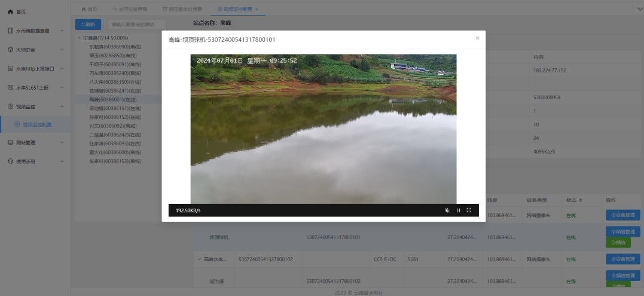The image size is (644, 296).
Task: Pause the live video playback
Action: coord(459,210)
